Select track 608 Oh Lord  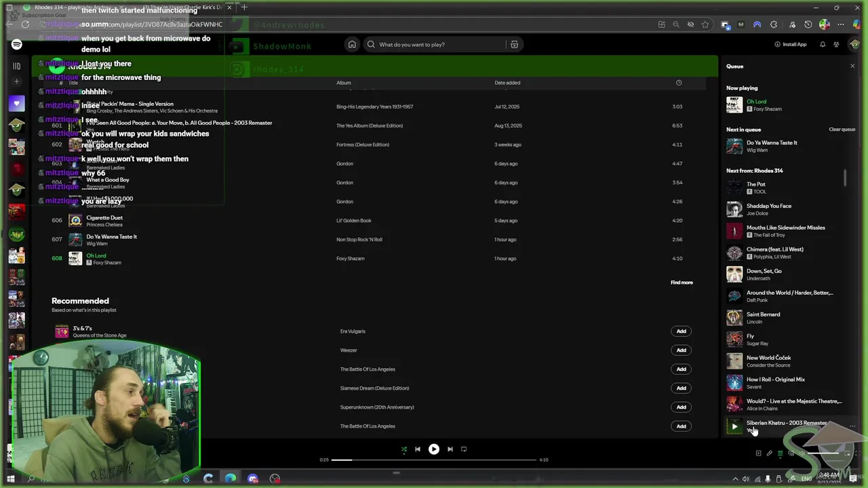click(378, 258)
